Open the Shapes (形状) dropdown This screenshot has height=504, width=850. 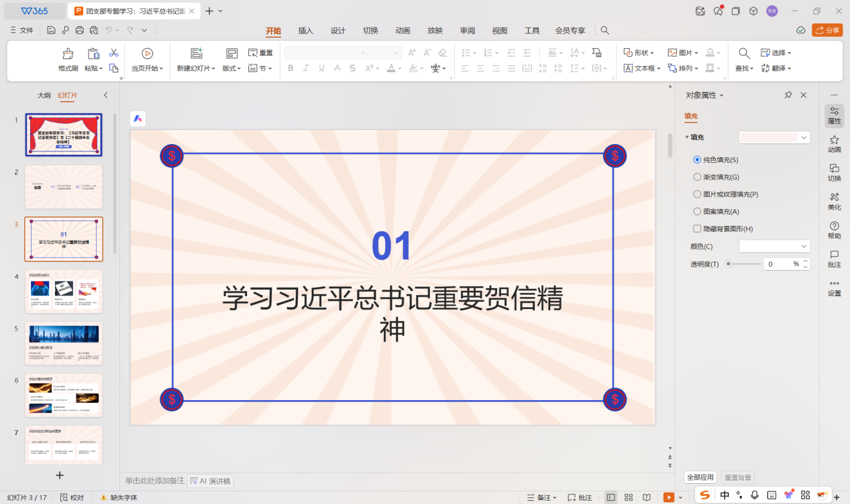tap(640, 52)
